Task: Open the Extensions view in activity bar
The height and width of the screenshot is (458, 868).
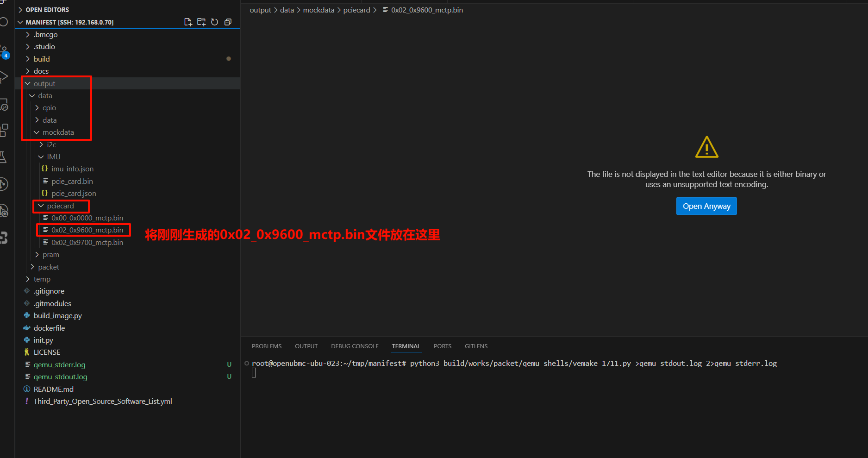Action: click(4, 130)
